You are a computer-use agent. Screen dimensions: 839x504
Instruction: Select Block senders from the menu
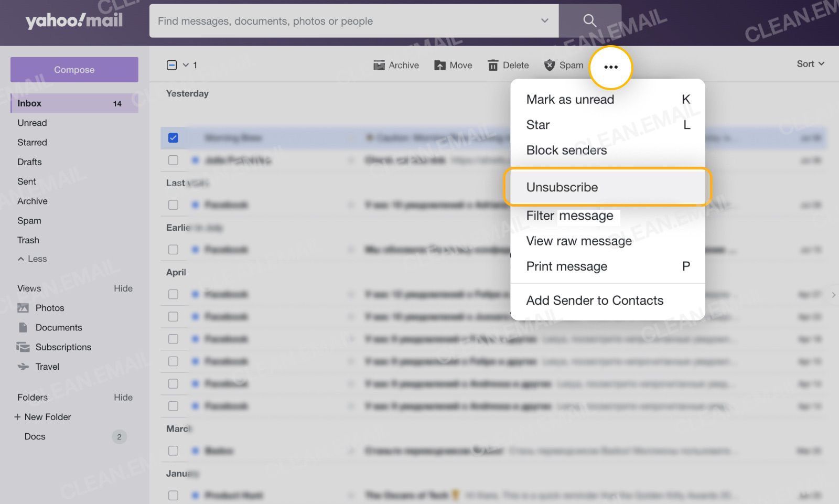[566, 150]
